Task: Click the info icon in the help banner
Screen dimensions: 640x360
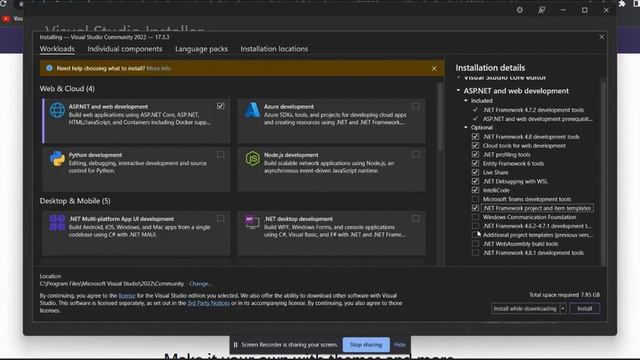Action: (x=49, y=68)
